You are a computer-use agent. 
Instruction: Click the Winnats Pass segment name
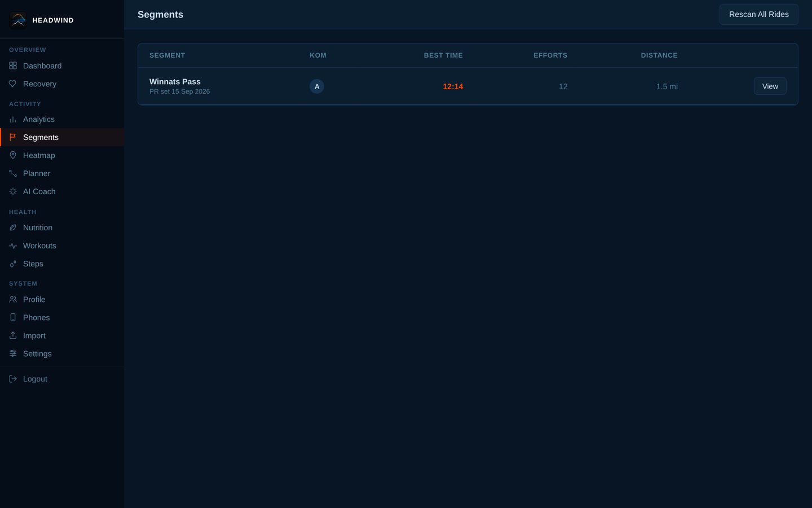[175, 82]
